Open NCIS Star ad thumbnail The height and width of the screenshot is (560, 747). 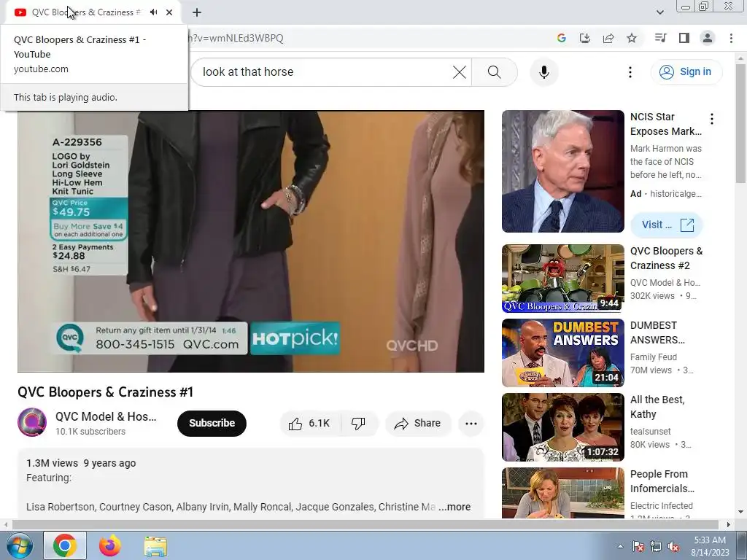[x=562, y=171]
